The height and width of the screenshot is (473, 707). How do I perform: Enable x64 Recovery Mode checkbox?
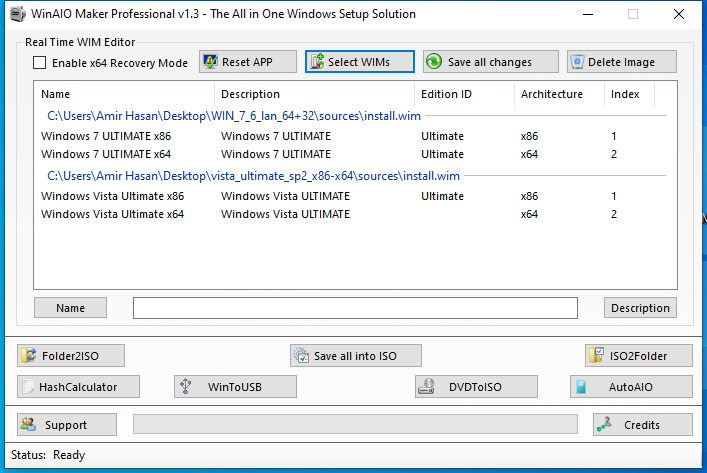tap(40, 62)
